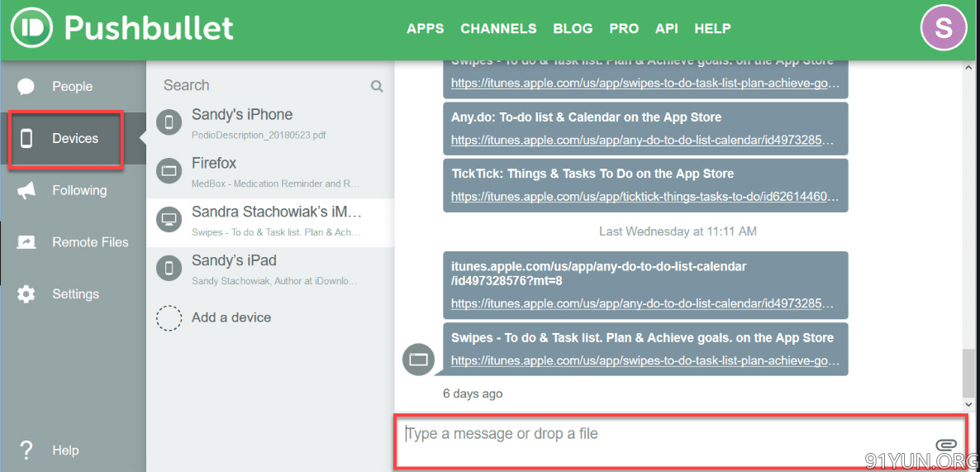Viewport: 980px width, 472px height.
Task: Select Firefox in device list
Action: pos(270,170)
